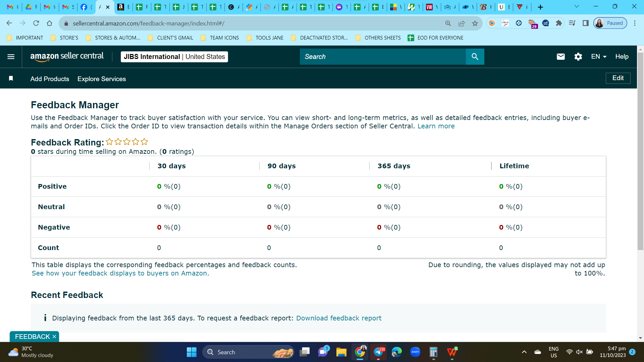Image resolution: width=644 pixels, height=362 pixels.
Task: Open the JIBS International account switcher
Action: pyautogui.click(x=174, y=57)
